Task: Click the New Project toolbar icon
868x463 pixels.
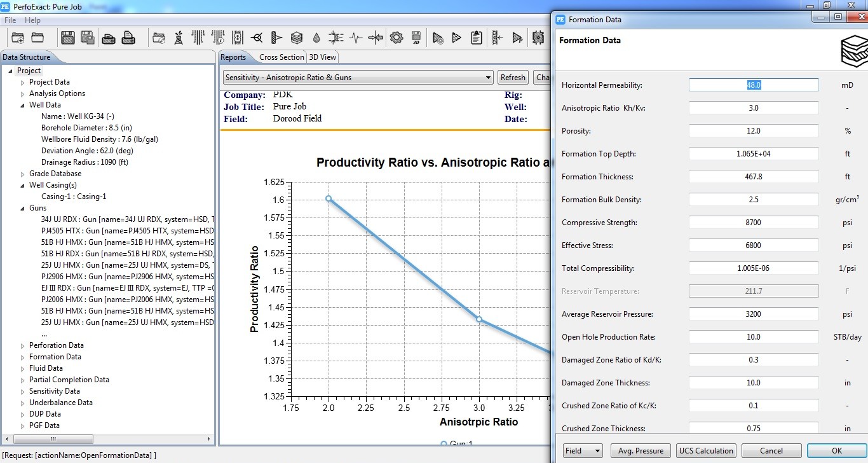Action: (x=18, y=38)
